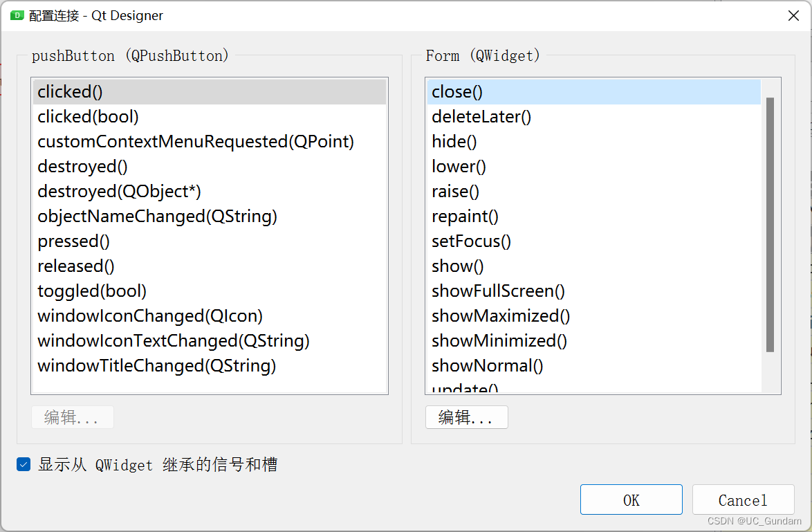Select the showFullScreen() slot
812x532 pixels.
tap(594, 291)
